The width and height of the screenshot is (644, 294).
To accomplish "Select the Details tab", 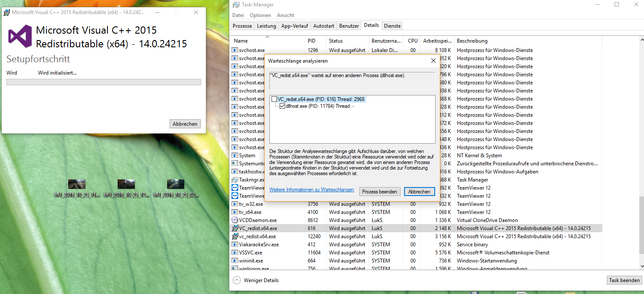I will click(371, 25).
